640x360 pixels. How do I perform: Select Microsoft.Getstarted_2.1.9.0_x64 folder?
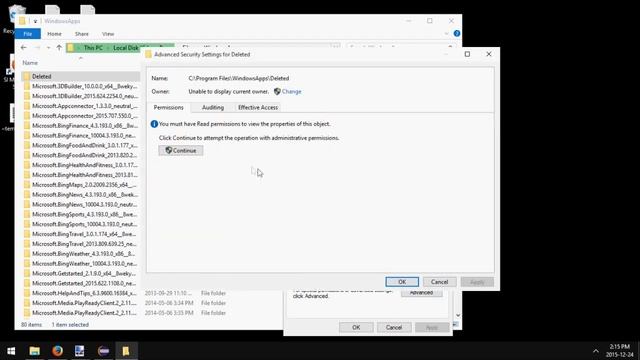81,273
